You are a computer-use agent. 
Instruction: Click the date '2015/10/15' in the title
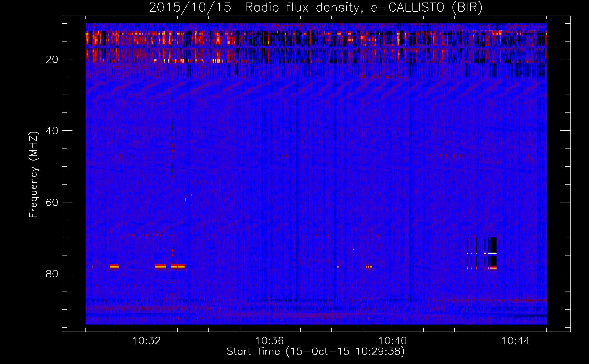pos(190,8)
